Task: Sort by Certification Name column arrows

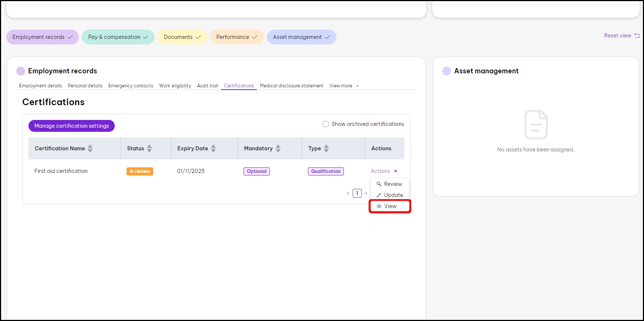Action: pyautogui.click(x=90, y=148)
